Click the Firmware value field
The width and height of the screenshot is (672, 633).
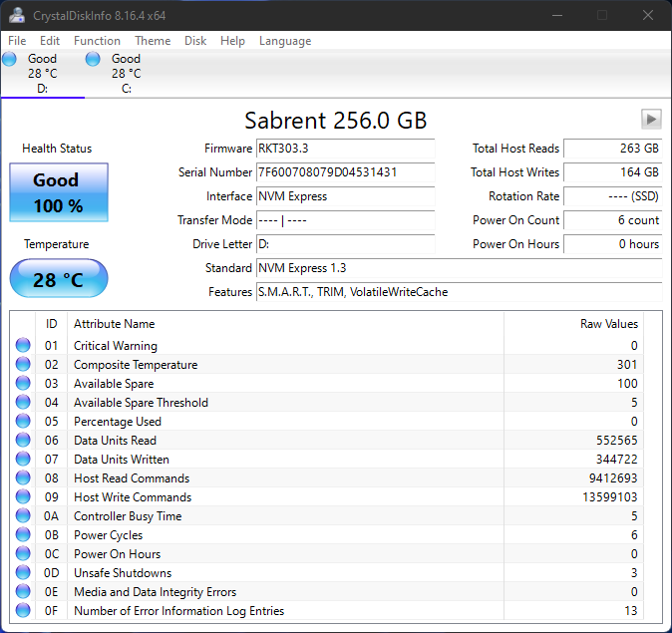click(x=345, y=149)
